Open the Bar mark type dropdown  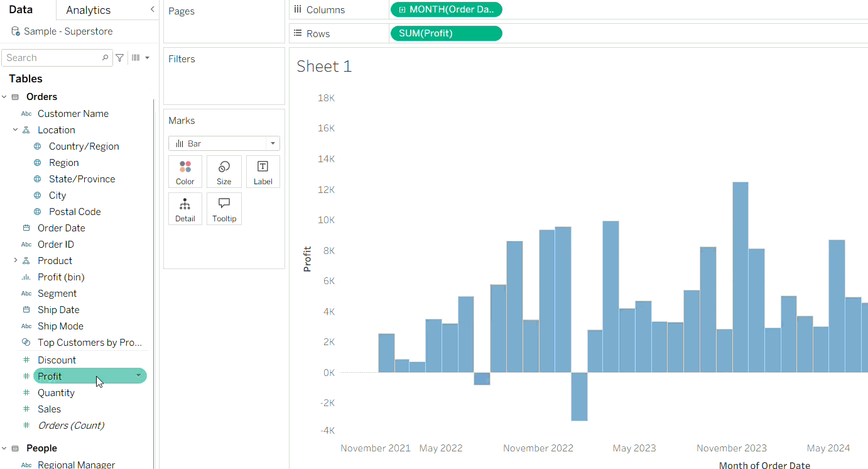tap(273, 143)
